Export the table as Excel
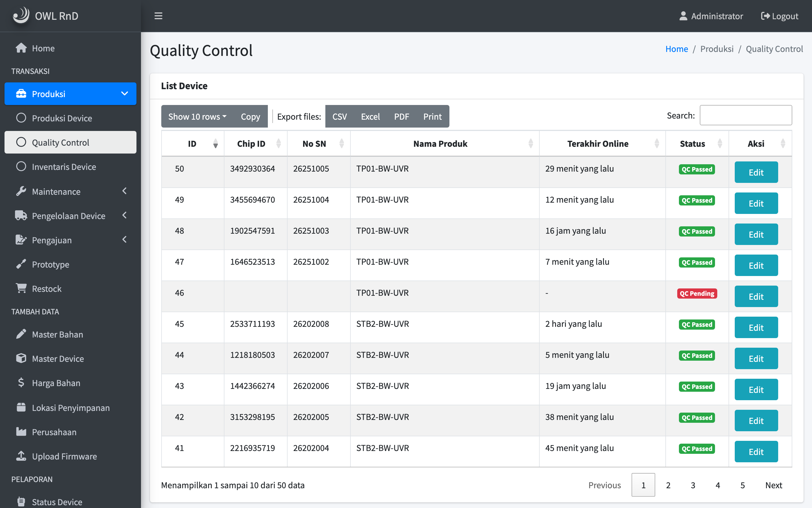The height and width of the screenshot is (508, 812). coord(370,116)
